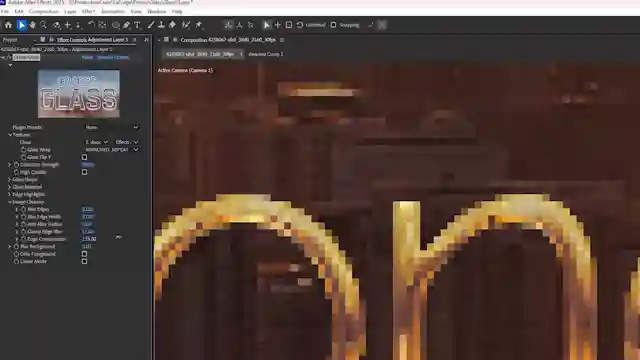
Task: Select the Brush tool
Action: 151,25
